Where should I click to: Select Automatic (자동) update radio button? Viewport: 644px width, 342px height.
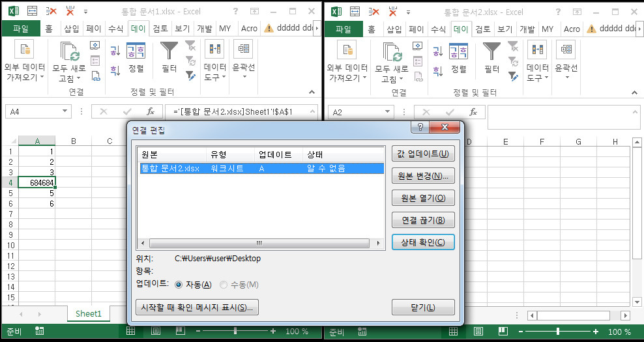pyautogui.click(x=179, y=285)
